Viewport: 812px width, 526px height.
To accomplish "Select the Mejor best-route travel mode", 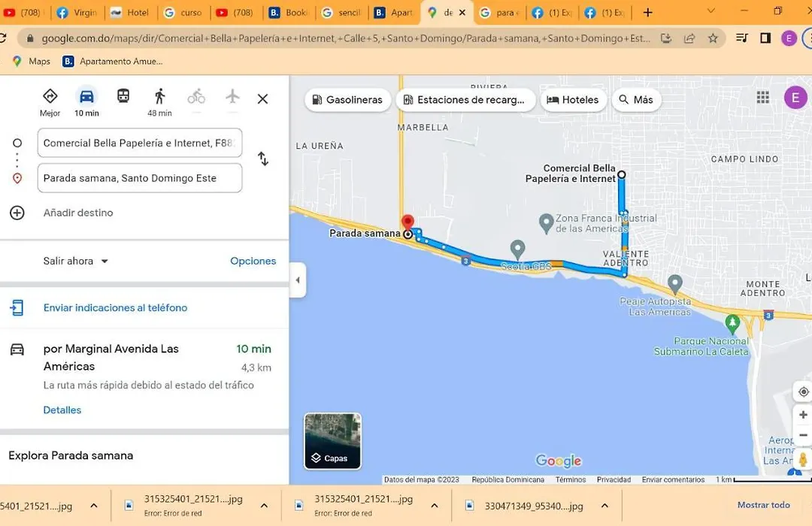I will 50,102.
